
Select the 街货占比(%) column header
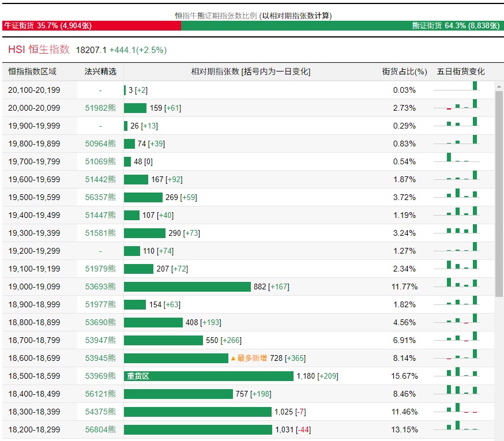point(404,71)
